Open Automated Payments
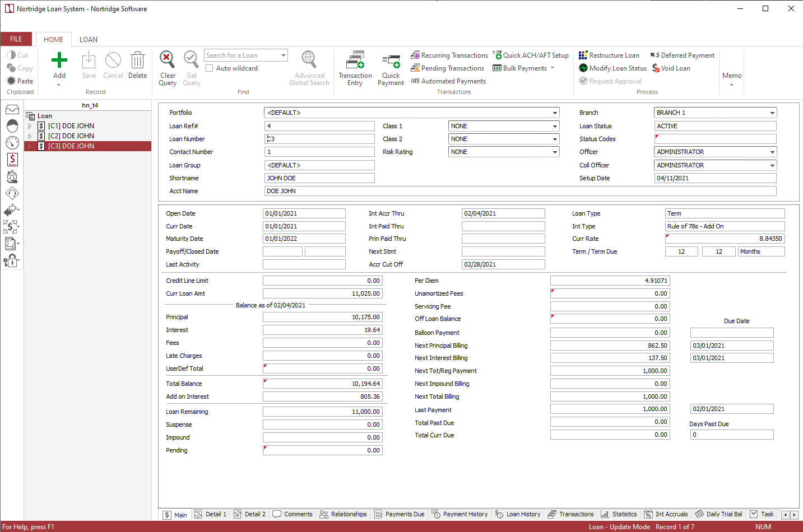This screenshot has height=532, width=803. coord(448,81)
